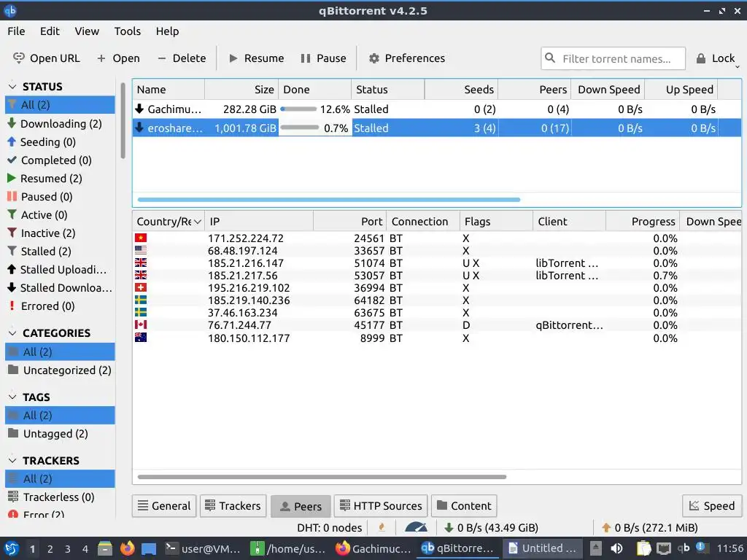Collapse the TRACKERS section
Viewport: 747px width, 560px height.
point(13,461)
